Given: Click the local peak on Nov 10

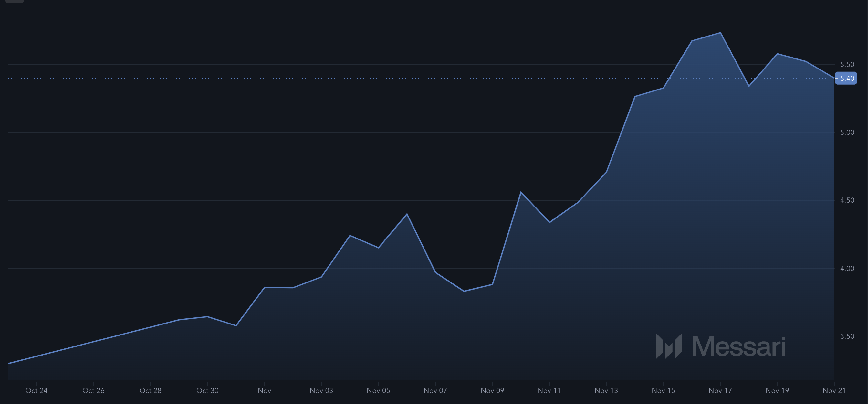Looking at the screenshot, I should click(521, 192).
